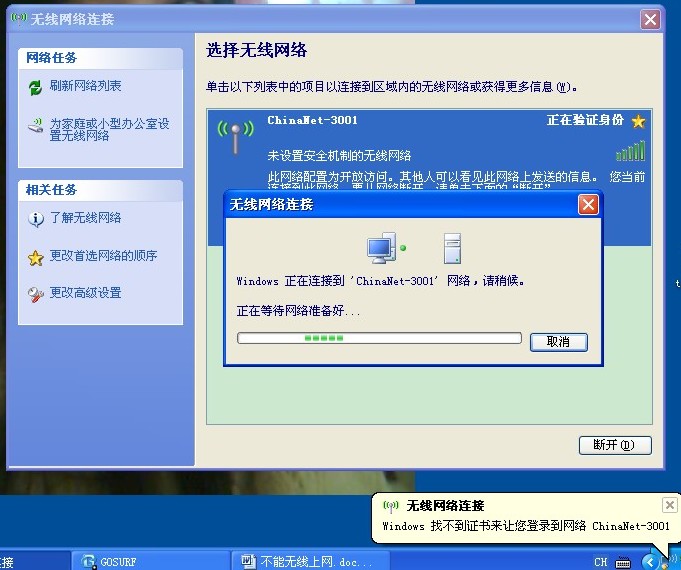
Task: Click the computer icon in connecting dialog
Action: pyautogui.click(x=382, y=248)
